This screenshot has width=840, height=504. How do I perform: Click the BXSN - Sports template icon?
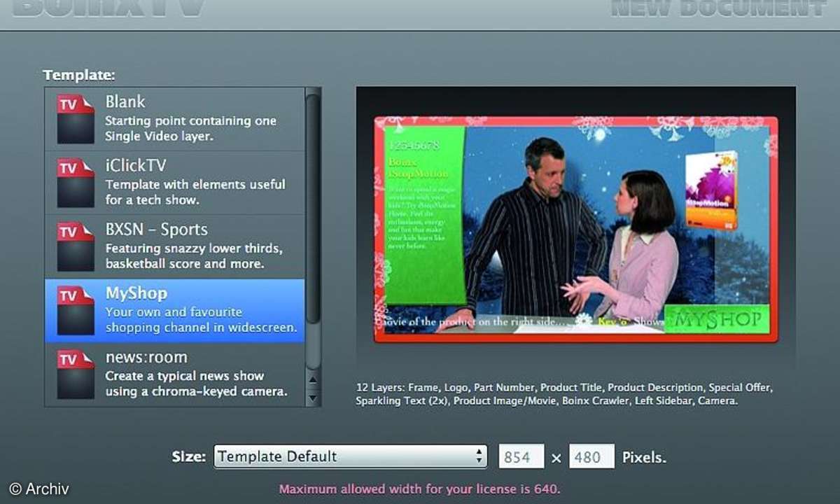(x=76, y=246)
